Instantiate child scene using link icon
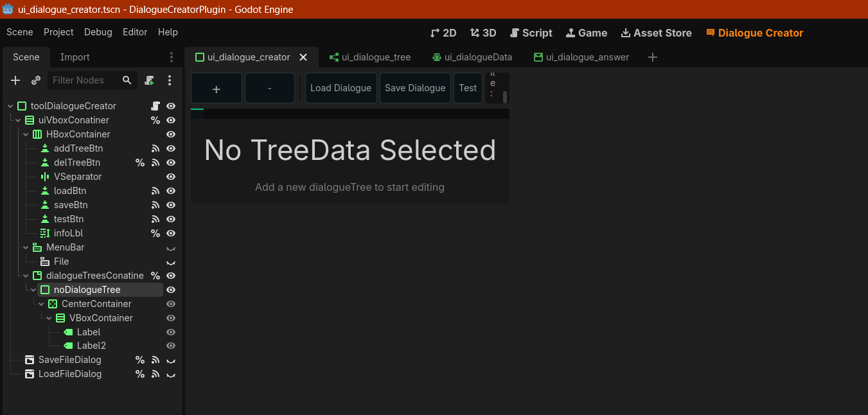This screenshot has width=868, height=415. point(36,80)
